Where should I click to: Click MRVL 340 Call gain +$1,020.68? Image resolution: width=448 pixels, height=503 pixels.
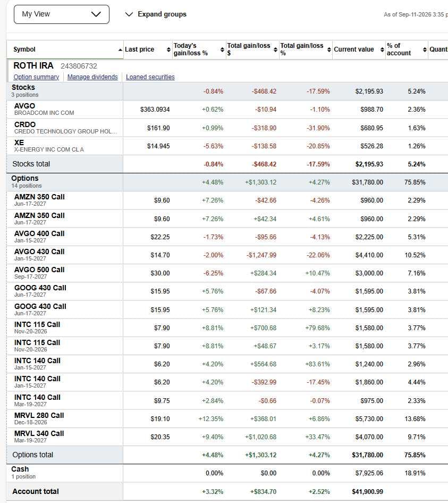tap(261, 437)
